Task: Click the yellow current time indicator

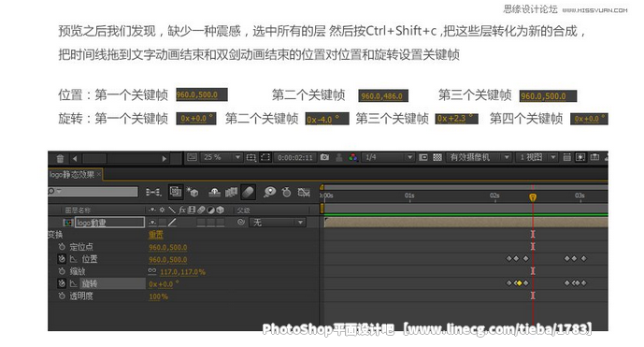Action: coord(533,197)
